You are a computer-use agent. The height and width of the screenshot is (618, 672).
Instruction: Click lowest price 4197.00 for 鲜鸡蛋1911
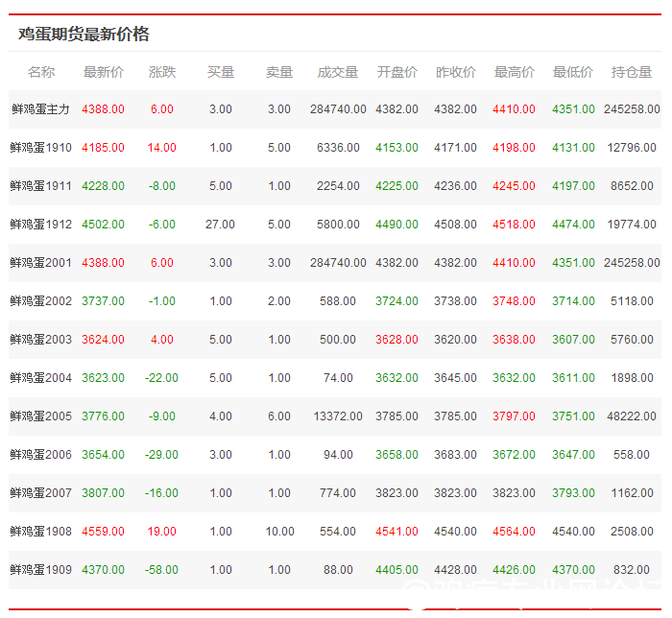573,186
